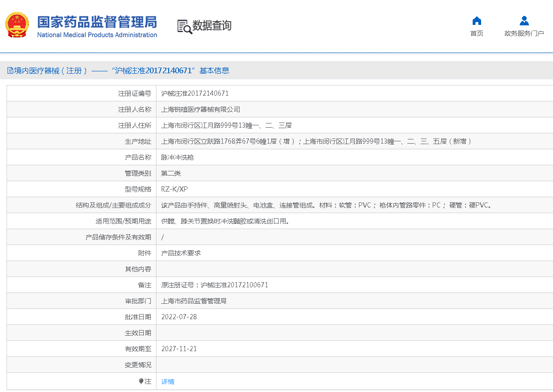The image size is (553, 392).
Task: Select the 型号规格 value RZ-K/XP
Action: 173,189
